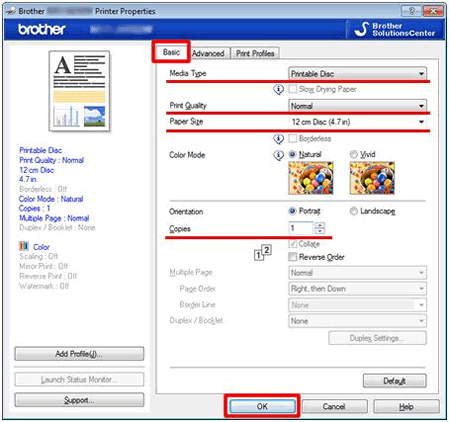Viewport: 450px width, 422px height.
Task: Click the OK button
Action: pyautogui.click(x=262, y=406)
